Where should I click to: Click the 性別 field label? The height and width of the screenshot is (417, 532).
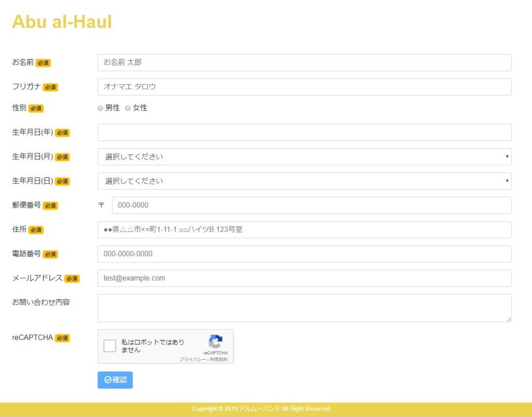19,108
